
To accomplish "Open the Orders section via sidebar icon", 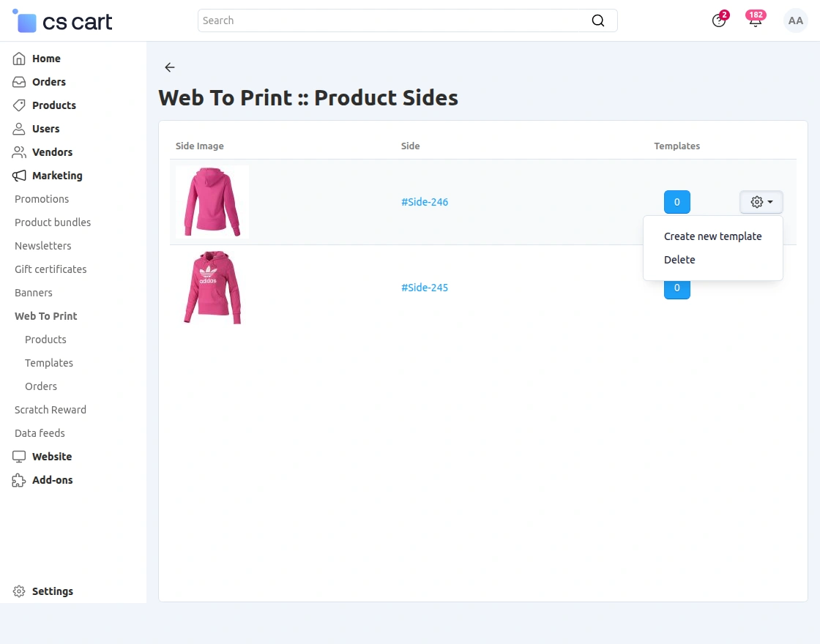I will [x=19, y=82].
